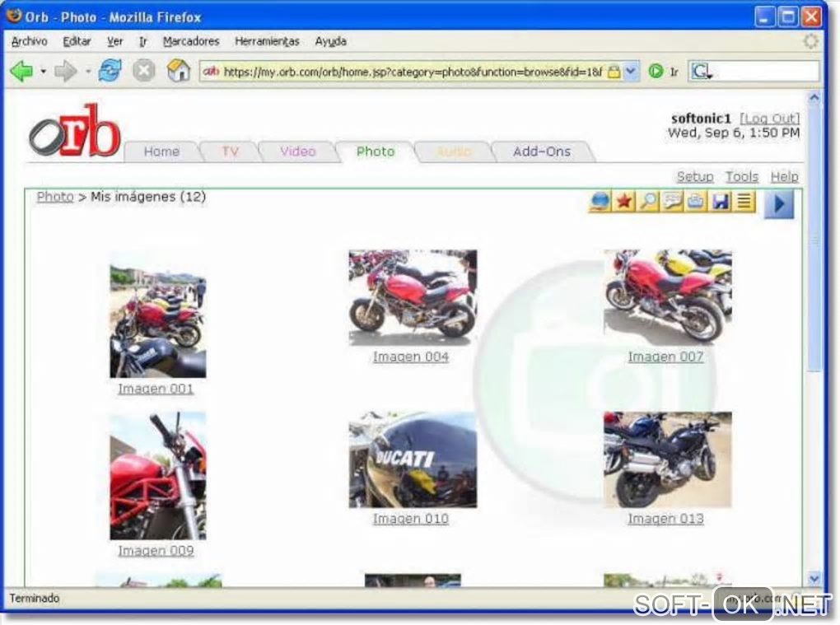Image resolution: width=840 pixels, height=625 pixels.
Task: Switch to the Home tab
Action: point(161,152)
